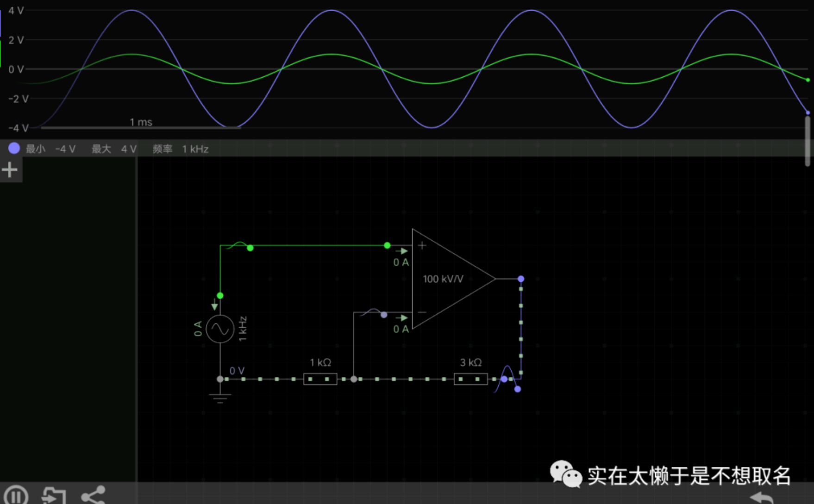The height and width of the screenshot is (504, 814).
Task: Click the purple probe near 3 kΩ resistor
Action: pyautogui.click(x=517, y=389)
